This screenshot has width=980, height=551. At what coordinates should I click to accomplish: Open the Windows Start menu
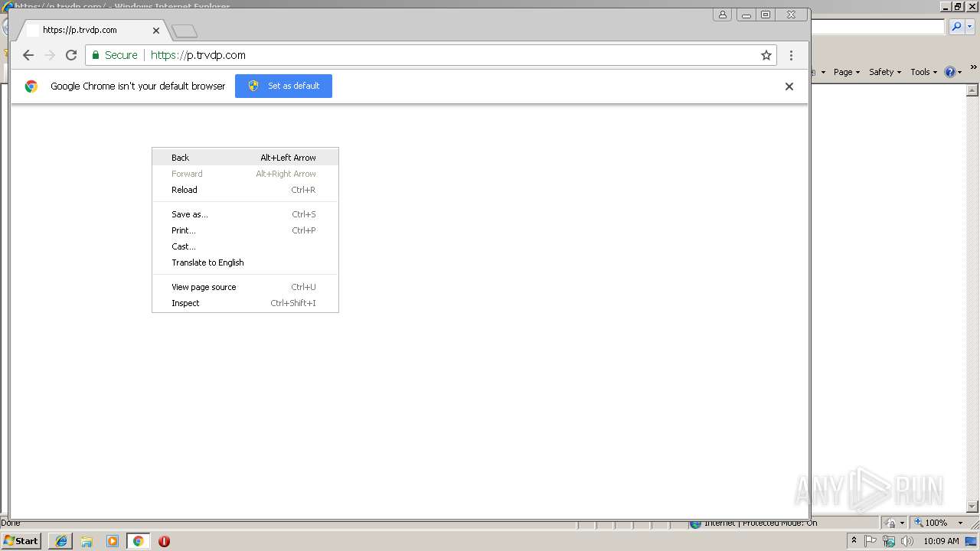21,540
